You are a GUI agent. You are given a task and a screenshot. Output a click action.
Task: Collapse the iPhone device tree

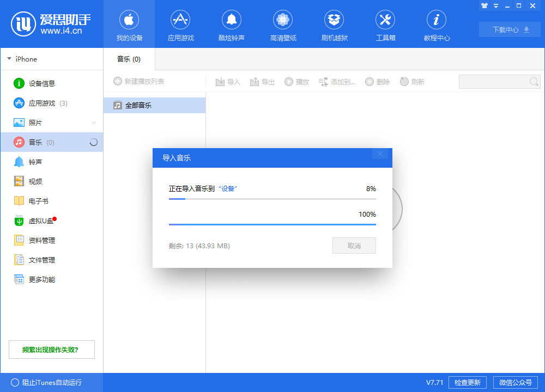click(x=9, y=59)
